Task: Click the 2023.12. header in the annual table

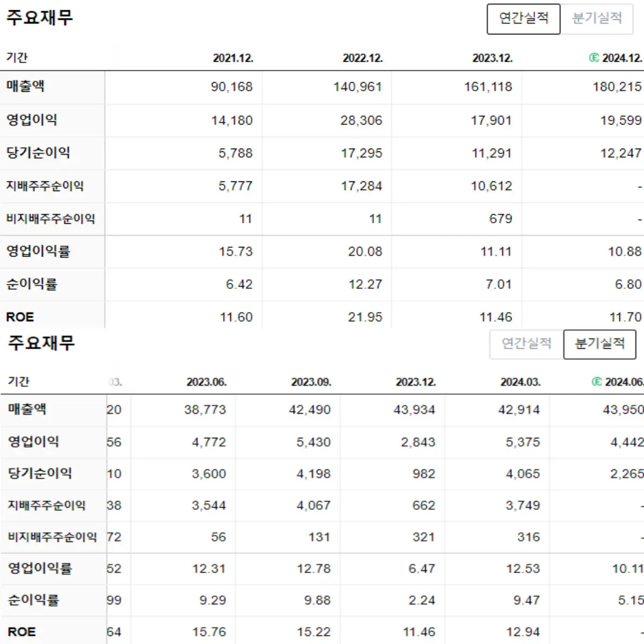Action: 493,58
